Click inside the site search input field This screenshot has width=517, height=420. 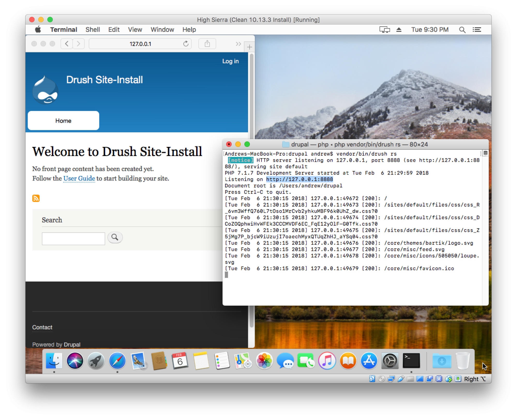coord(73,238)
